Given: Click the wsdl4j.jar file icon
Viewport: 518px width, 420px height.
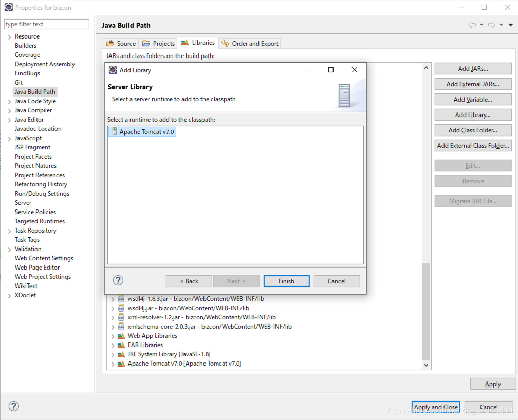Looking at the screenshot, I should (x=121, y=308).
